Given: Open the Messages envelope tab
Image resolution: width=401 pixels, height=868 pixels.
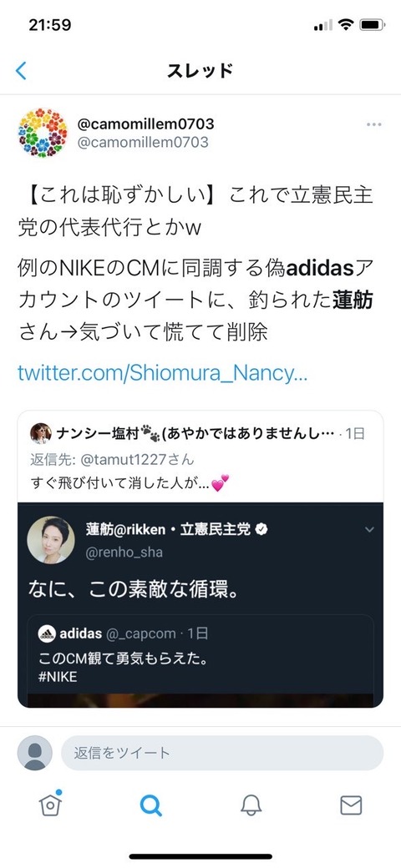Looking at the screenshot, I should pyautogui.click(x=351, y=805).
